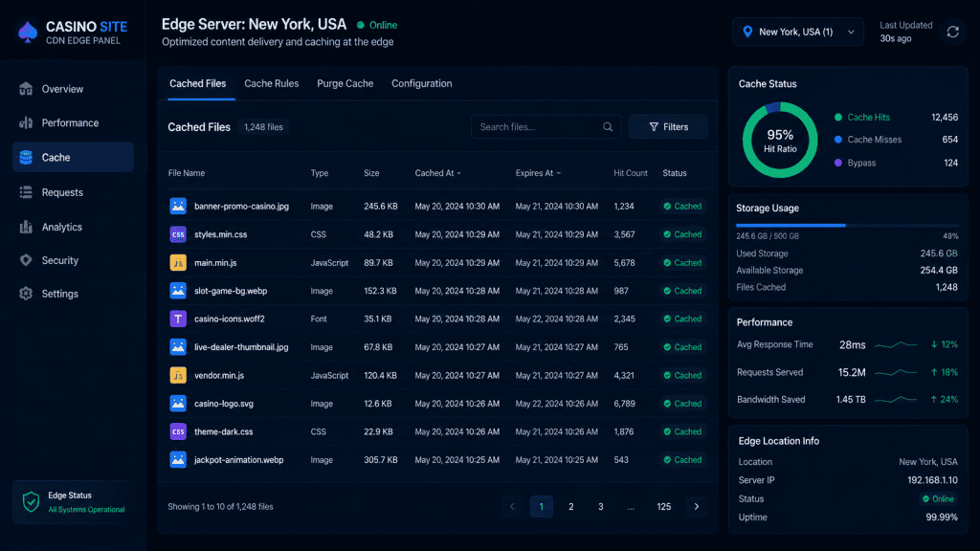This screenshot has height=551, width=980.
Task: Click the green Cache Hits legend dot
Action: click(x=838, y=118)
